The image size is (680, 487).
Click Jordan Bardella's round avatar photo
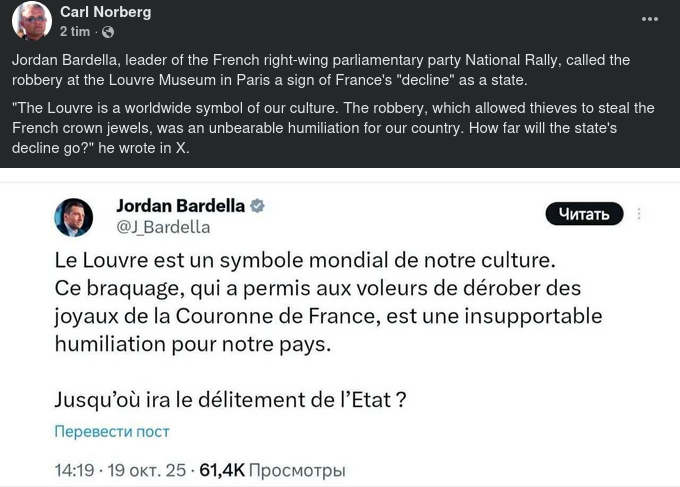coord(74,217)
